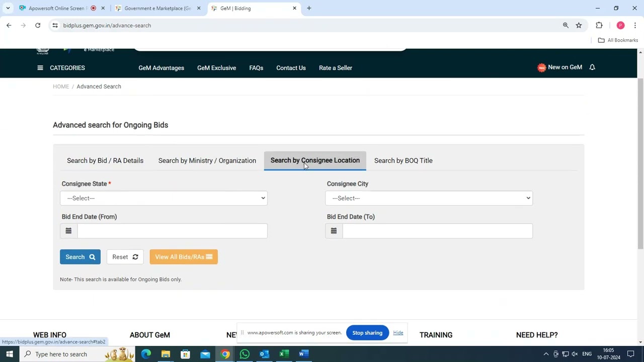Viewport: 644px width, 362px height.
Task: Open the Chrome profile avatar
Action: [x=620, y=25]
